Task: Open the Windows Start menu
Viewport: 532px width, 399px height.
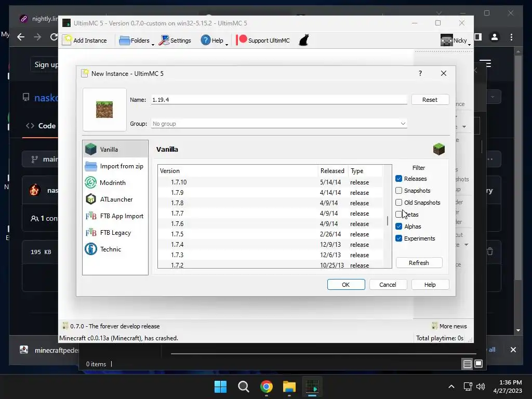Action: click(x=220, y=387)
